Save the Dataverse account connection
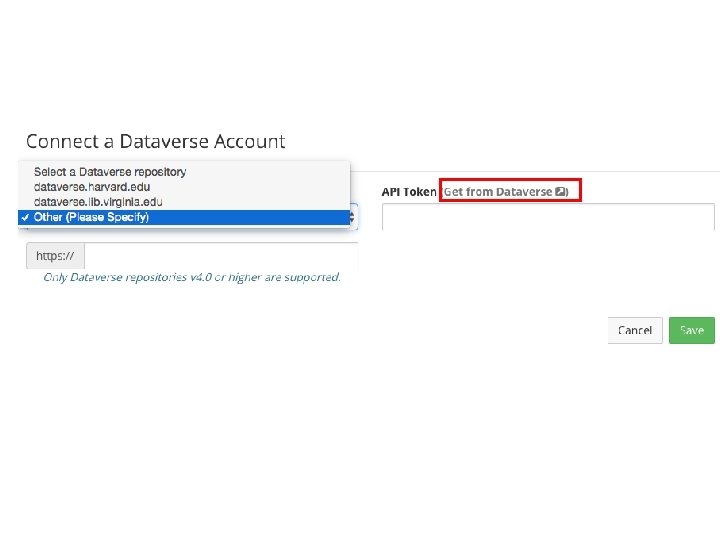The image size is (720, 540). [692, 330]
